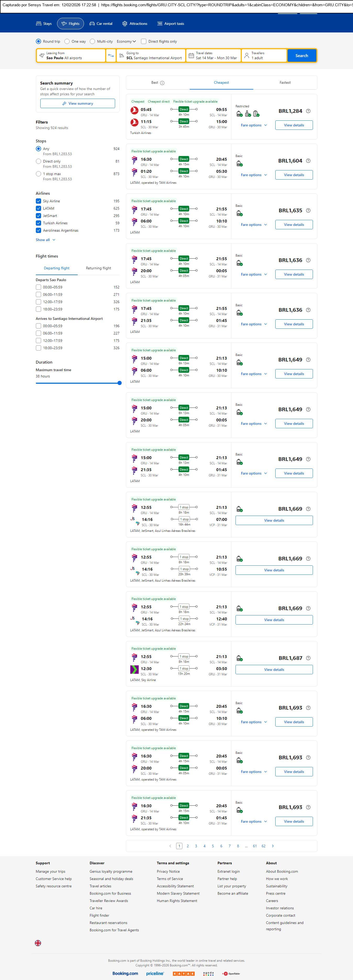Uncheck the Turkish Airlines filter

pyautogui.click(x=38, y=223)
